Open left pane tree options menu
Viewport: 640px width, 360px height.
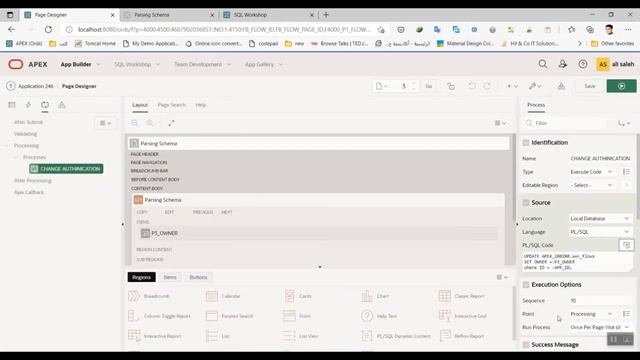pyautogui.click(x=105, y=123)
